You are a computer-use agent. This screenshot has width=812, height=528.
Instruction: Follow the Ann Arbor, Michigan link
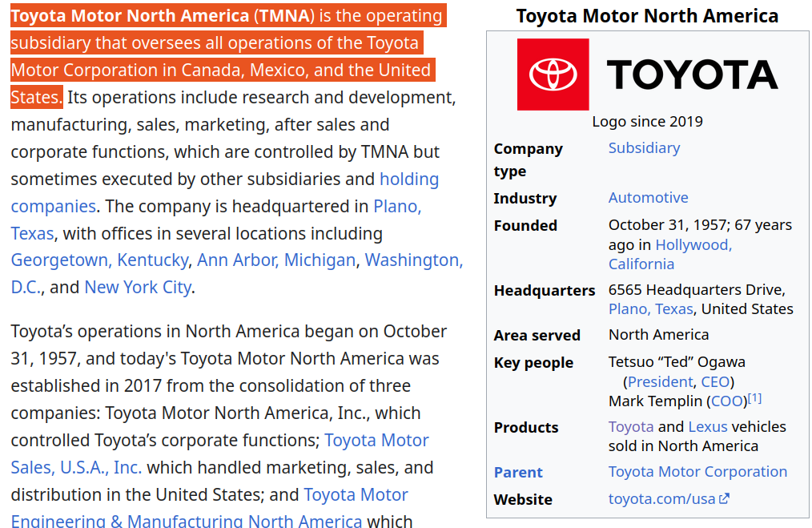[x=276, y=260]
